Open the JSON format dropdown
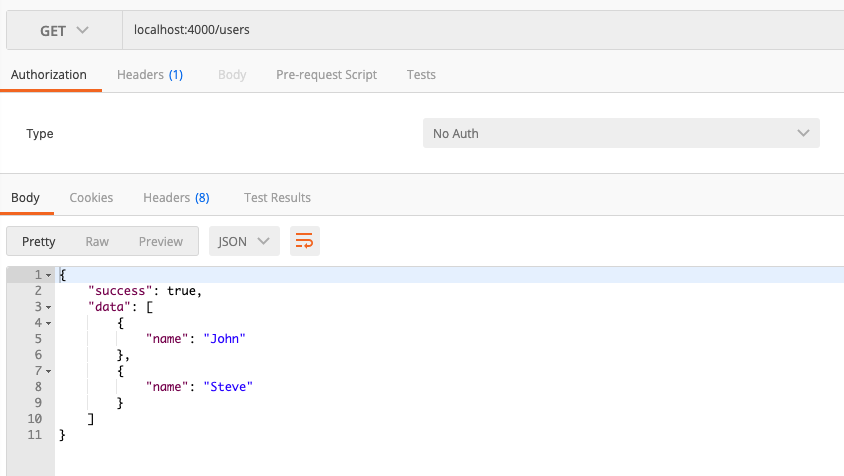This screenshot has width=844, height=476. pyautogui.click(x=244, y=241)
